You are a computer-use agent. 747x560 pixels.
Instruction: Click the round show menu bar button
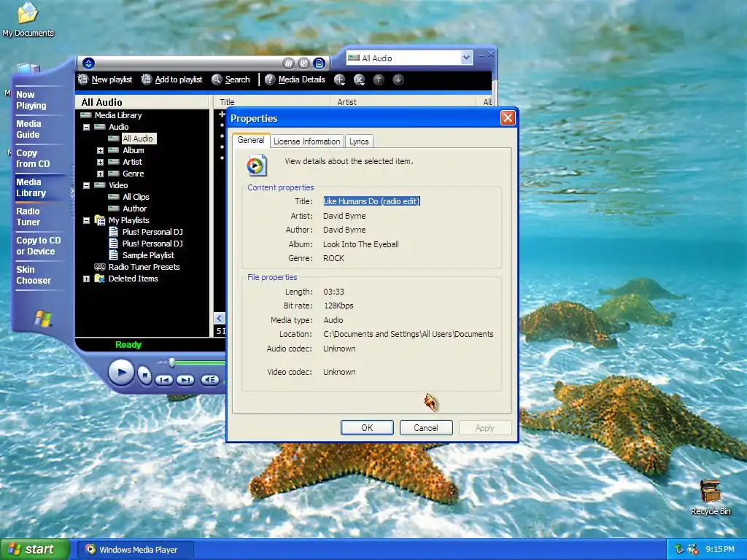click(88, 63)
